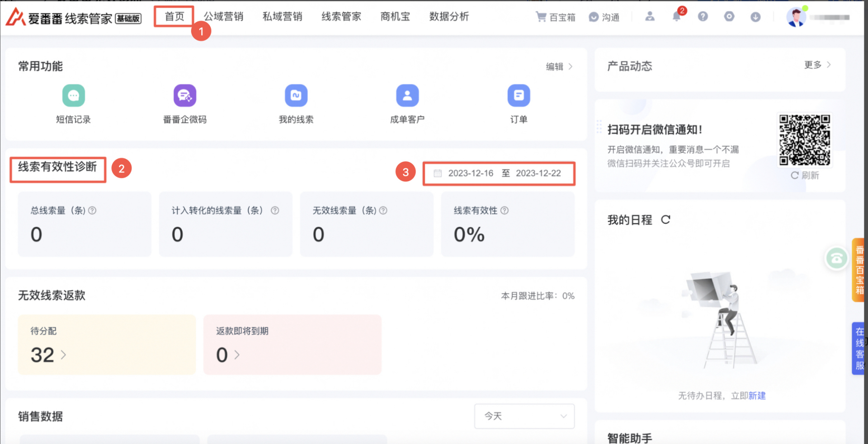Screen dimensions: 868x444
Task: Expand the 今天 sales data dropdown
Action: [x=524, y=416]
